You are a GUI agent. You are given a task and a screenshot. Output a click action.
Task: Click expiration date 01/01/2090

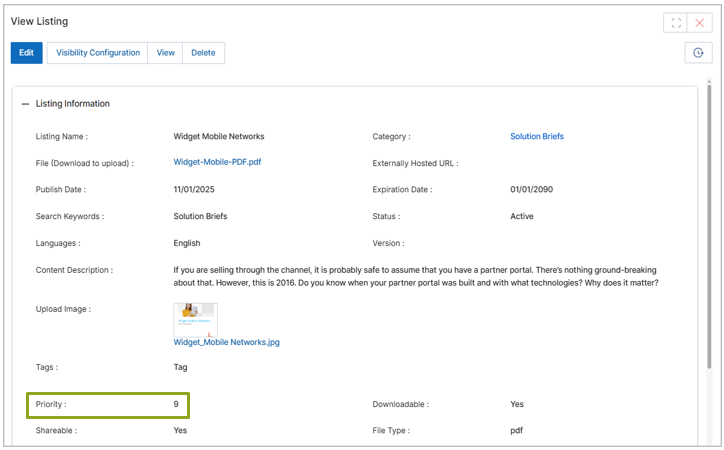tap(531, 189)
